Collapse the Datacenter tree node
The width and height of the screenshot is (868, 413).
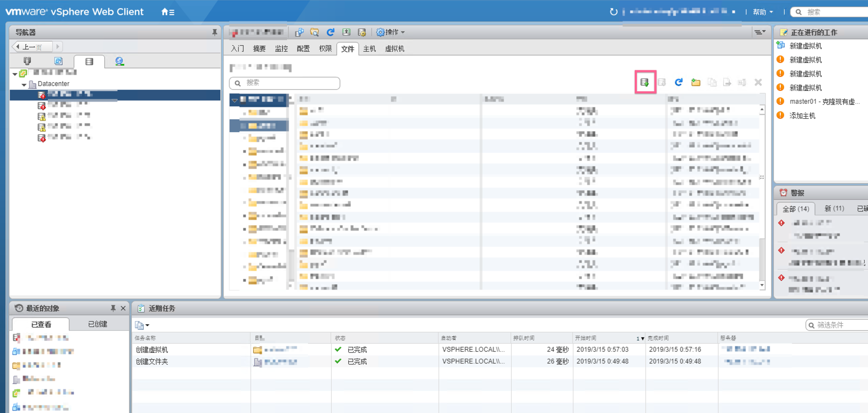coord(24,84)
